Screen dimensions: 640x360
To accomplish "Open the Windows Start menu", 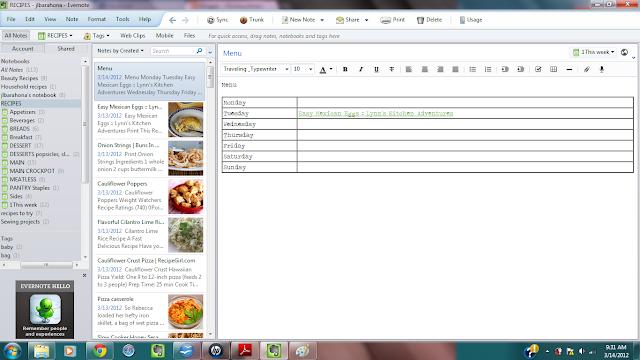I will click(12, 351).
